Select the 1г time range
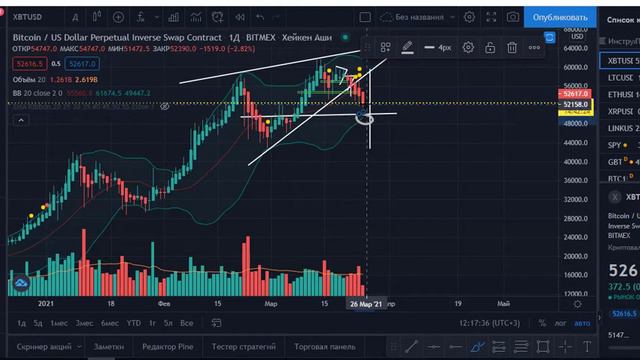Viewport: 640px width, 360px height. 152,323
